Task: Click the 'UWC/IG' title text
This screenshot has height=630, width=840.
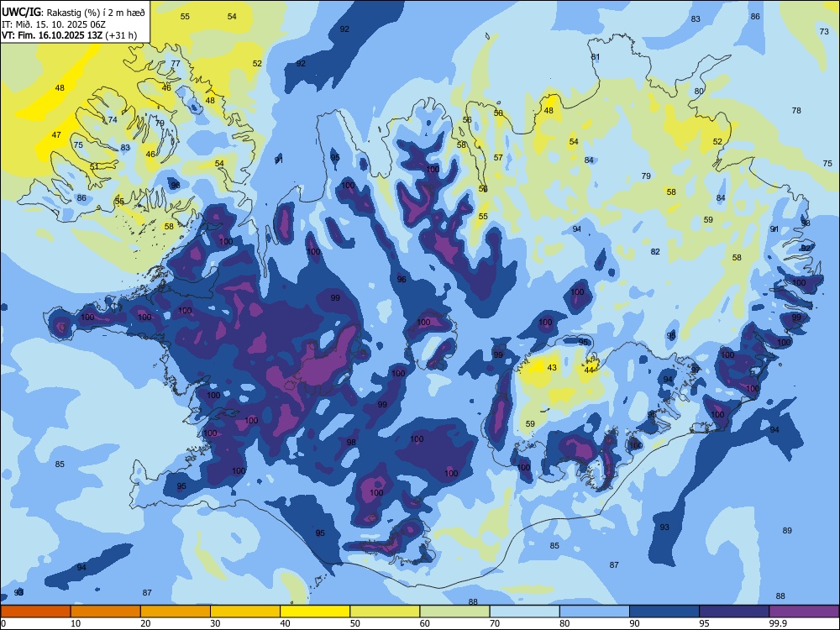Action: click(21, 12)
